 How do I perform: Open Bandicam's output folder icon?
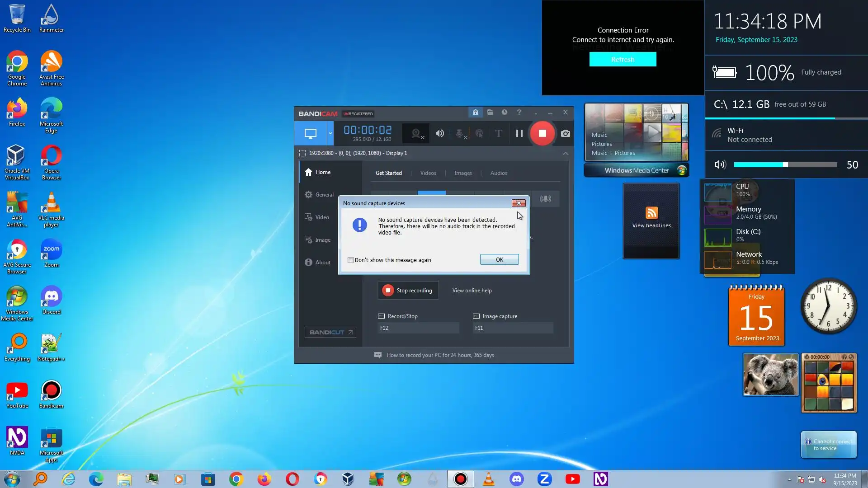point(490,112)
